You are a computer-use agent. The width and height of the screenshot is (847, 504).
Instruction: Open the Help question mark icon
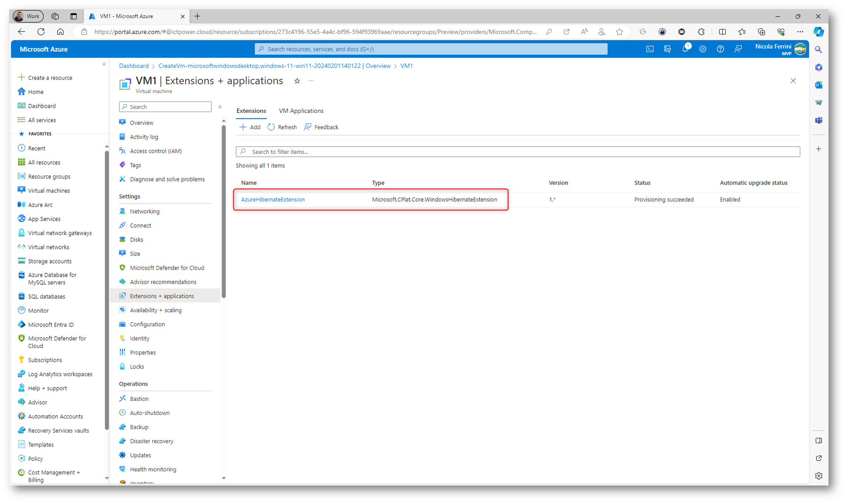[720, 49]
